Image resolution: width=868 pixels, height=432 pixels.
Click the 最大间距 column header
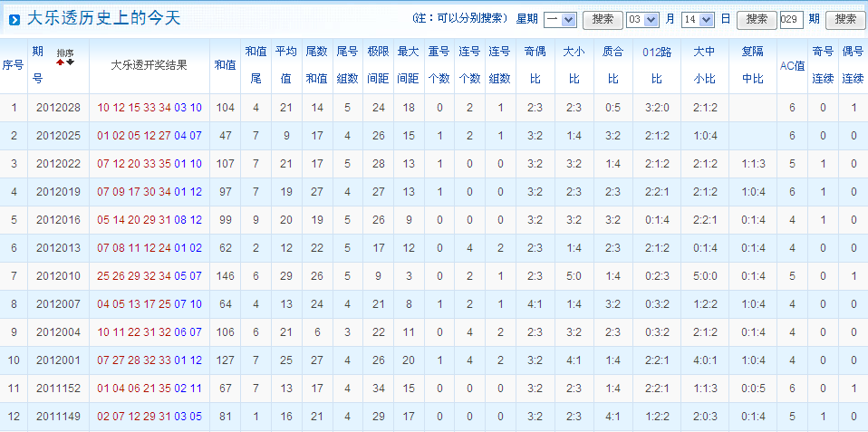409,65
